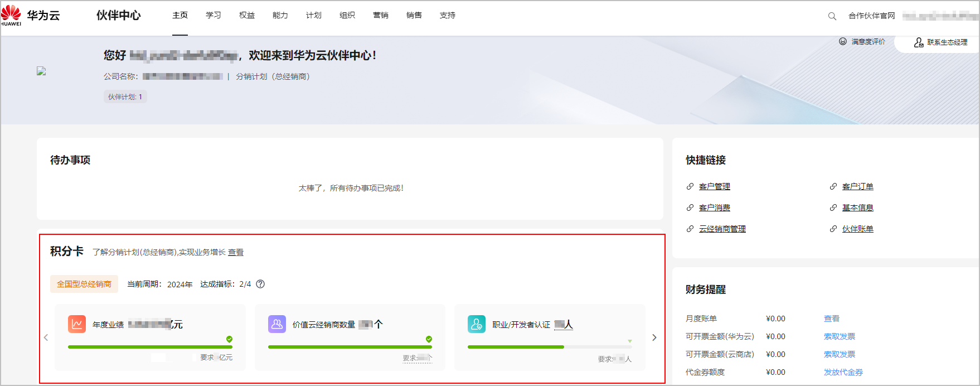Click the broken avatar image icon

[x=41, y=71]
